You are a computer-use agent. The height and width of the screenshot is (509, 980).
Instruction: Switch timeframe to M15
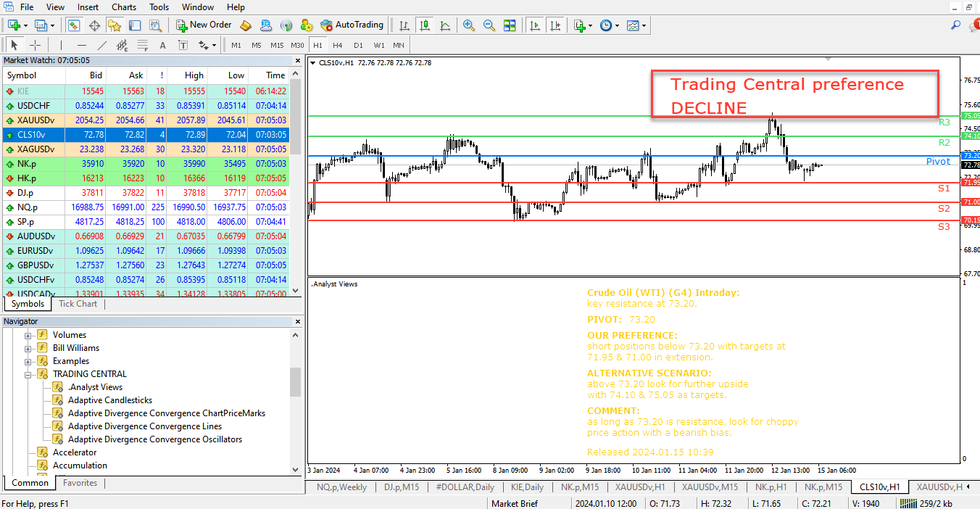[x=277, y=45]
